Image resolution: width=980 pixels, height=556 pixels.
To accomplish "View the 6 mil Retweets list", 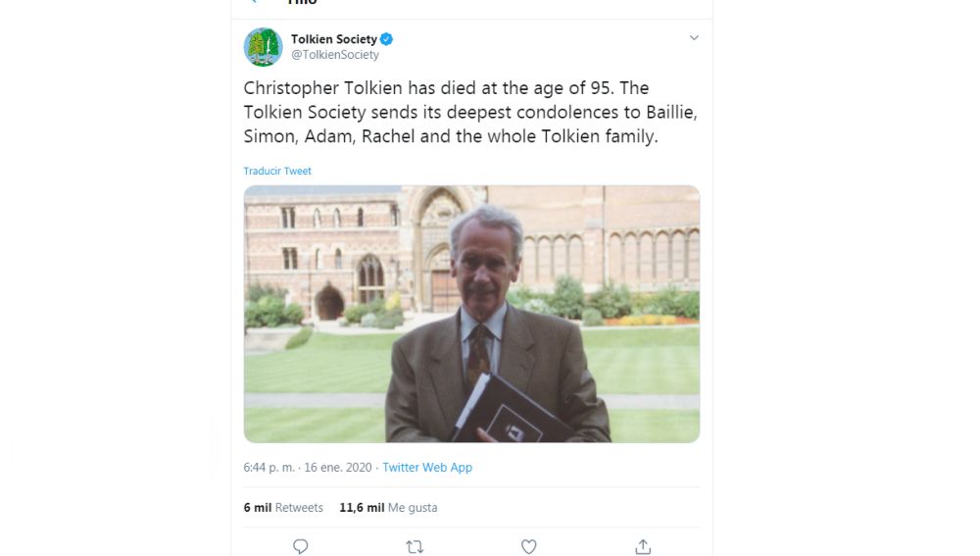I will pos(283,508).
